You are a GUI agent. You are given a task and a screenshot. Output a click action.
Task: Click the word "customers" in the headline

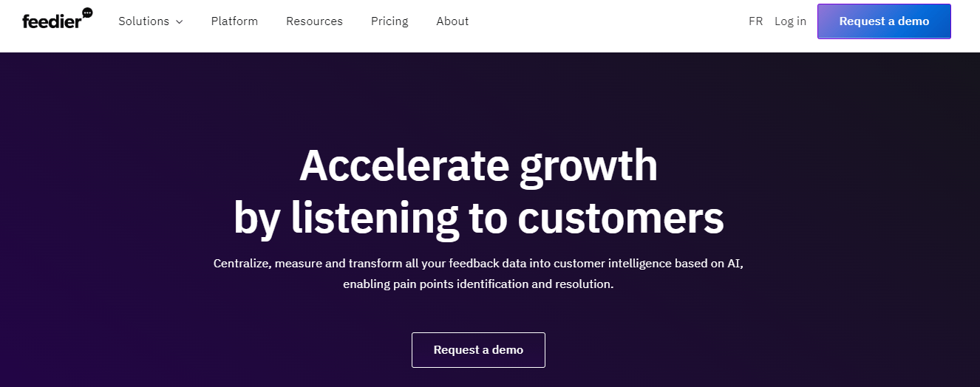620,218
